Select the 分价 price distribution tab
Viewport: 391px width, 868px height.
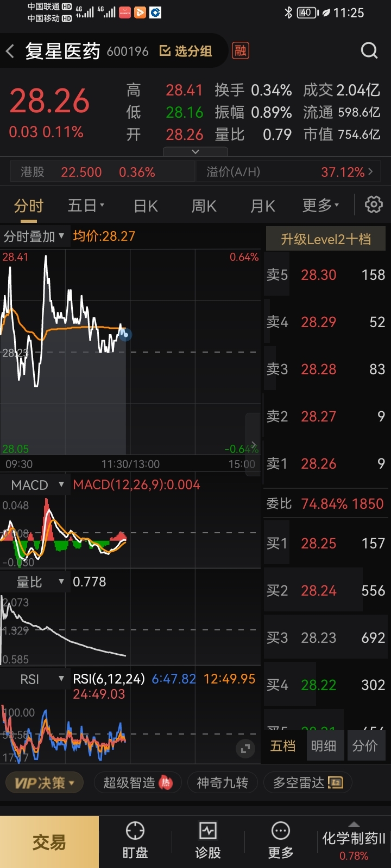point(365,746)
